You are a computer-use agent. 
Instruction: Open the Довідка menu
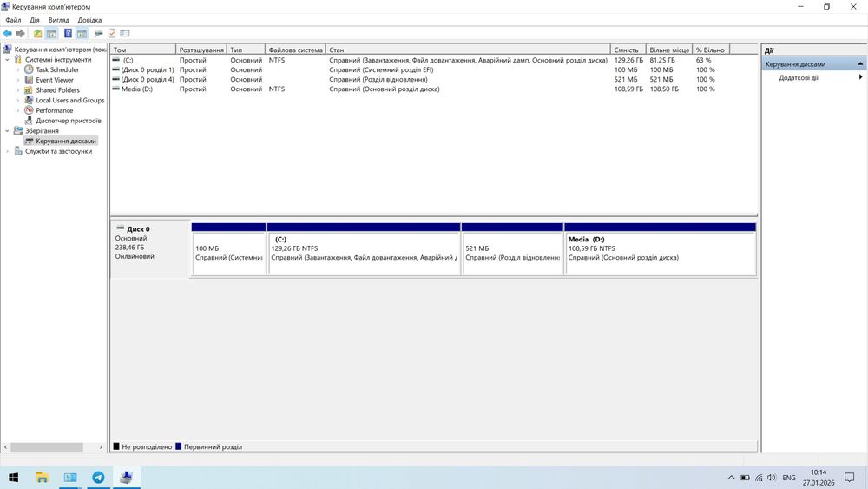(89, 20)
